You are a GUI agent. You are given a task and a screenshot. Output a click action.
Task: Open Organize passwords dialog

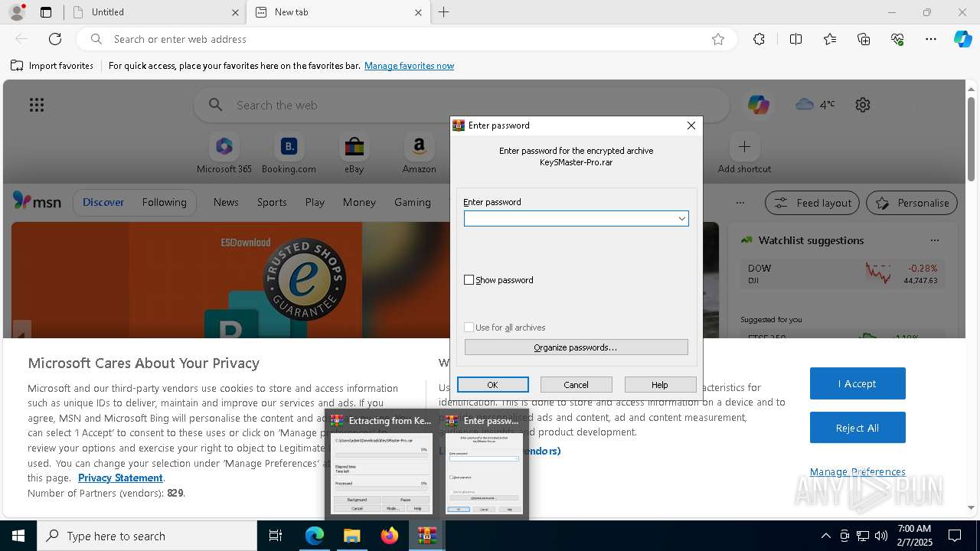point(576,347)
